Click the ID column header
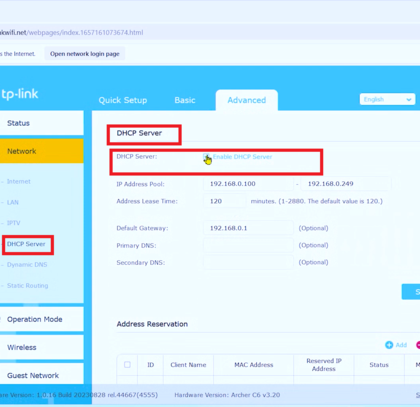Viewport: 420px width, 407px height. (151, 365)
